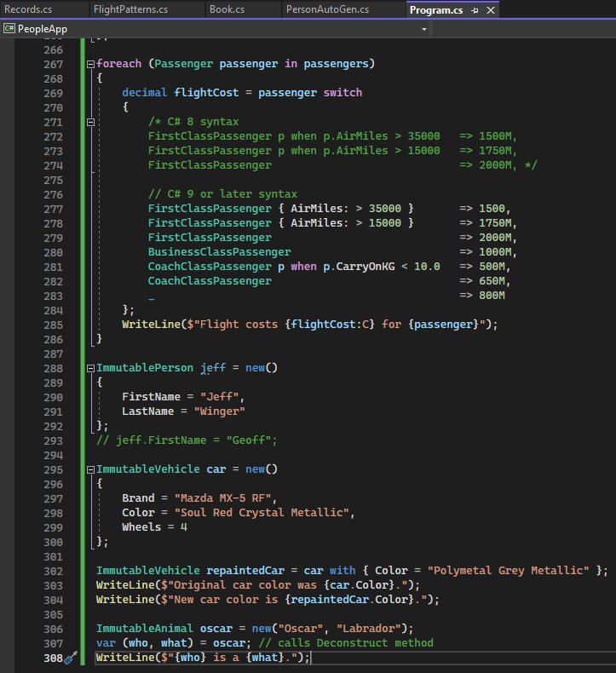Close the Program.cs tab
616x673 pixels.
click(491, 10)
